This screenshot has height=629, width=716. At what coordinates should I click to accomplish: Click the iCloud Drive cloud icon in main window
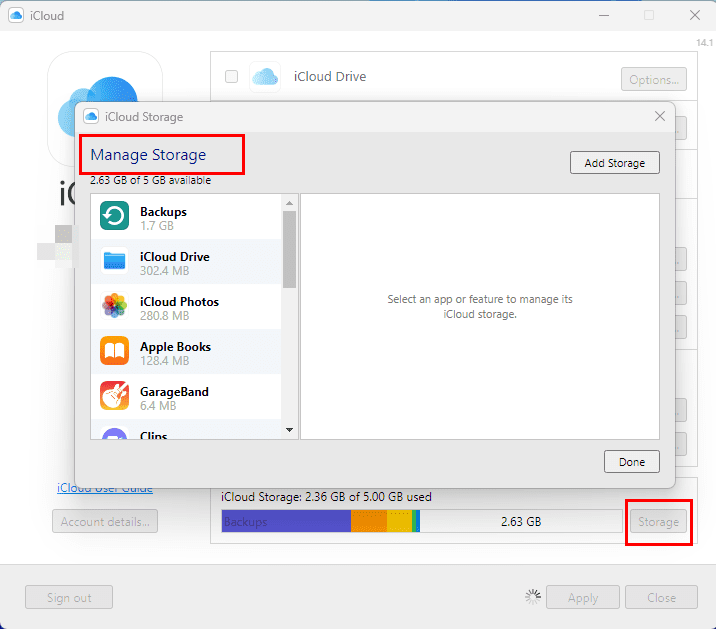pyautogui.click(x=265, y=77)
